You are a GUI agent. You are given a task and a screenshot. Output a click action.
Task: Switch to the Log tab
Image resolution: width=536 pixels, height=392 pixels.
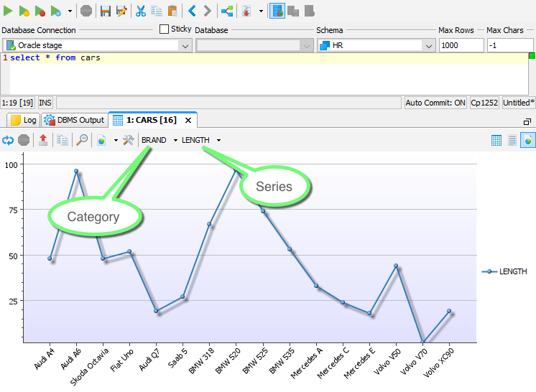(23, 120)
